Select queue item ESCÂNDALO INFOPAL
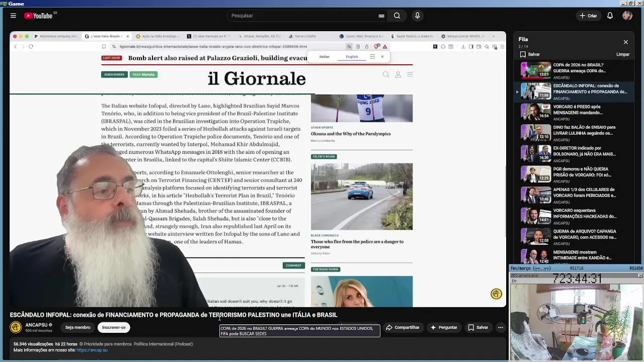This screenshot has width=644, height=362. pyautogui.click(x=575, y=92)
